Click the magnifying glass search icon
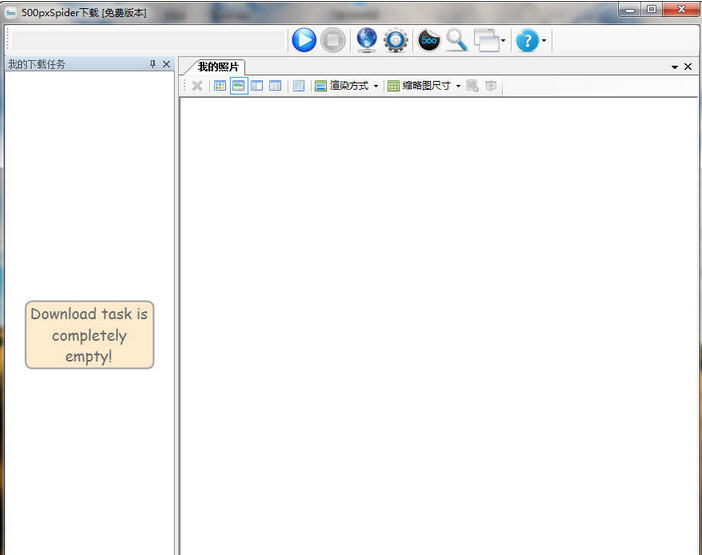Screen dimensions: 702x555 click(x=457, y=40)
